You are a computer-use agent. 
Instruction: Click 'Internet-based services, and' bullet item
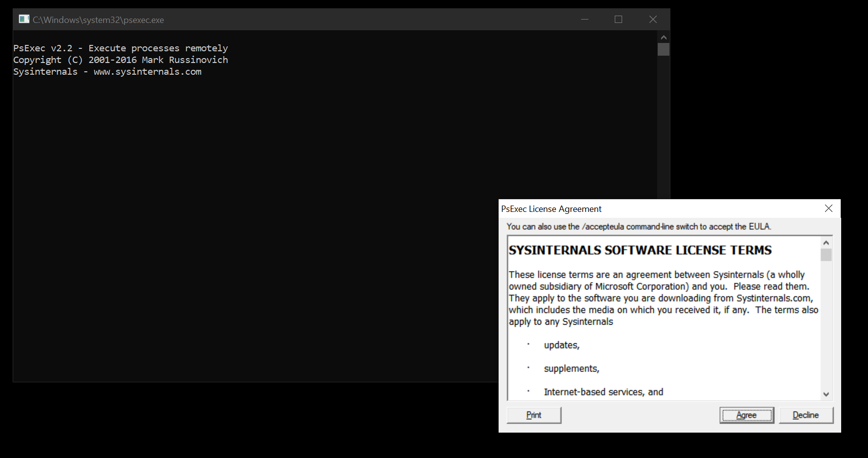click(604, 392)
